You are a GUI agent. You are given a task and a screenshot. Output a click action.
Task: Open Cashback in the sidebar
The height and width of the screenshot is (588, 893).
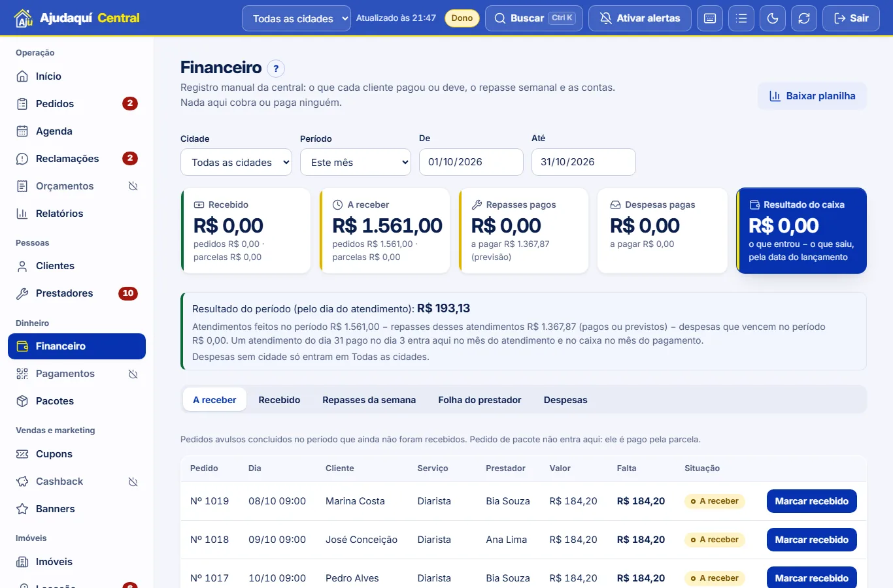pyautogui.click(x=76, y=482)
